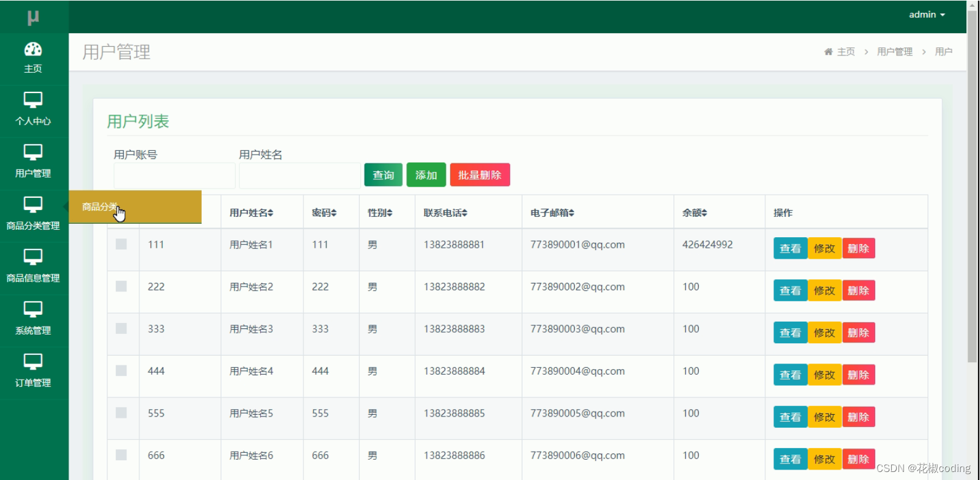The image size is (980, 480).
Task: Click 查看 for user 555
Action: click(791, 417)
